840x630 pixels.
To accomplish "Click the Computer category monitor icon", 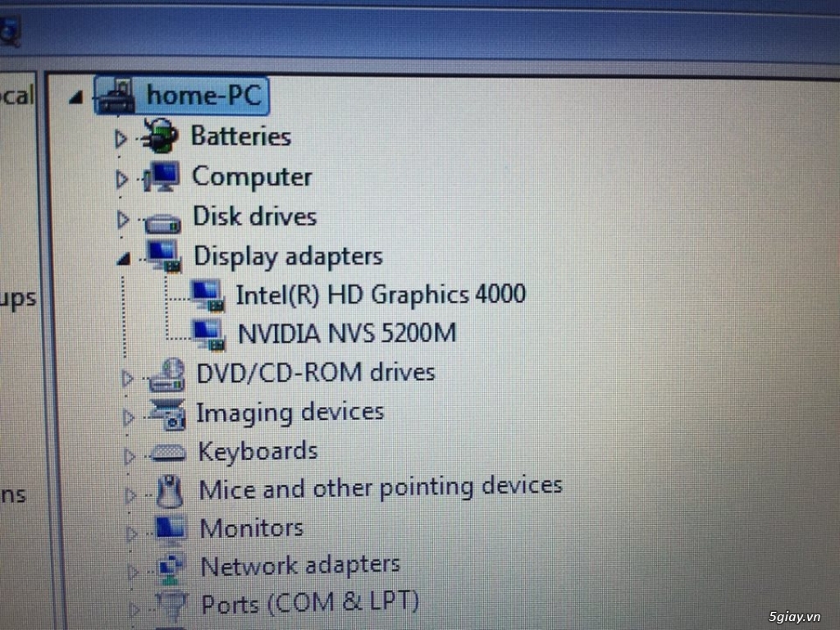I will click(x=162, y=177).
